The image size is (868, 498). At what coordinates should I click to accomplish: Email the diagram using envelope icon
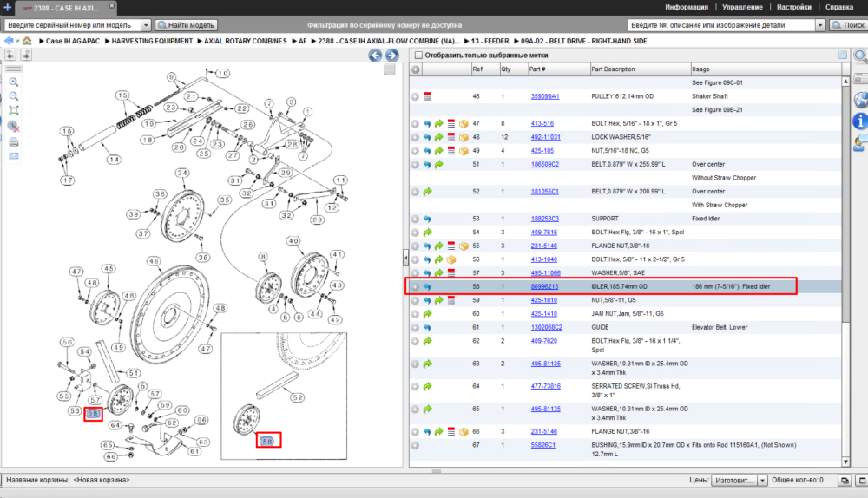coord(14,156)
